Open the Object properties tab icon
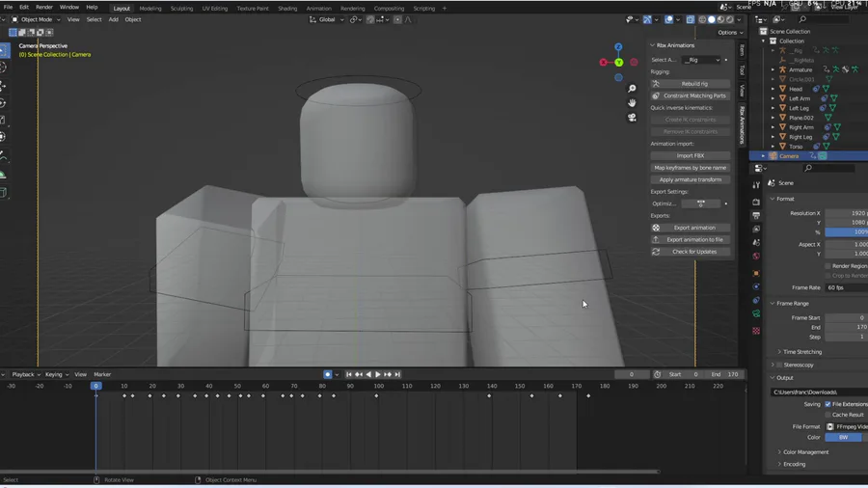The height and width of the screenshot is (488, 868). click(756, 273)
